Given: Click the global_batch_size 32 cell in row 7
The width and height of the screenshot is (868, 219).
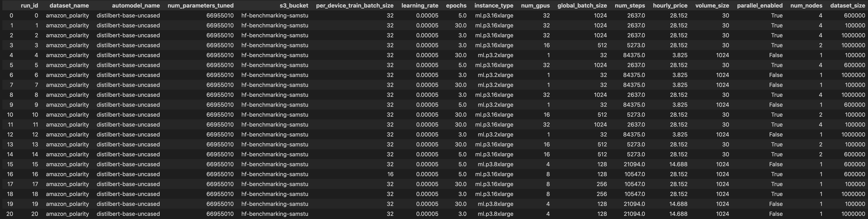Looking at the screenshot, I should click(x=603, y=85).
